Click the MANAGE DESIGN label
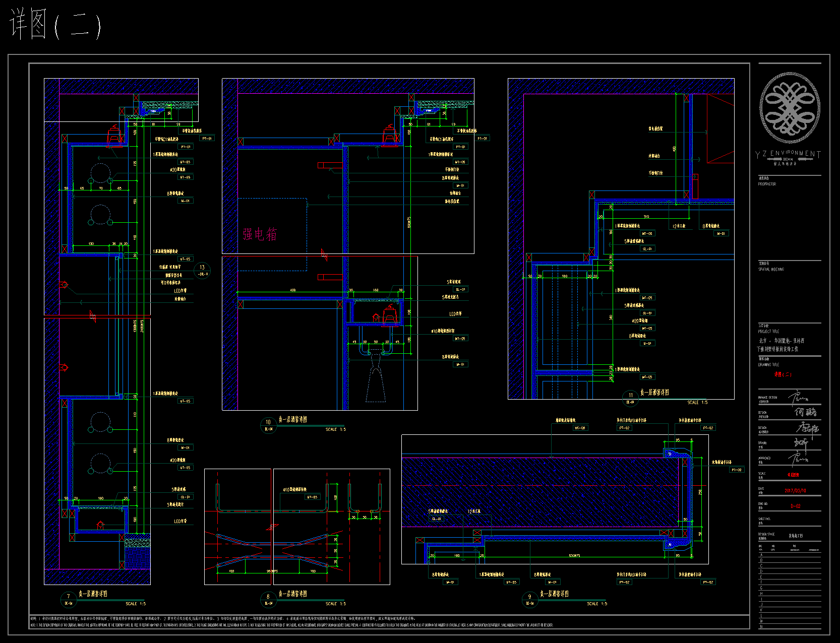 [x=767, y=397]
